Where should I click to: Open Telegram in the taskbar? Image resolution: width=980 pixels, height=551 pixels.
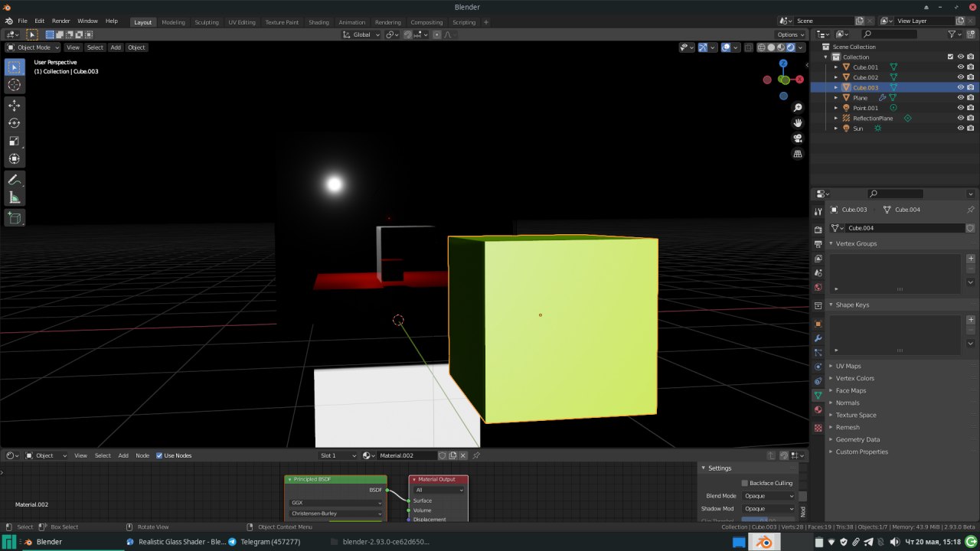coord(264,542)
